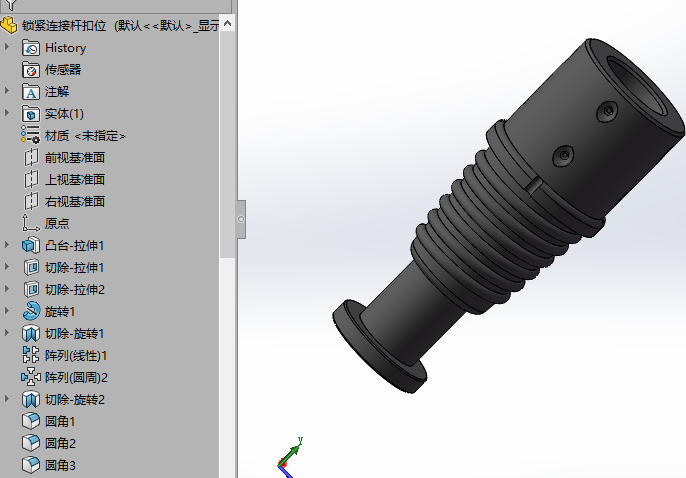
Task: Select the 旋转1 label
Action: click(60, 311)
